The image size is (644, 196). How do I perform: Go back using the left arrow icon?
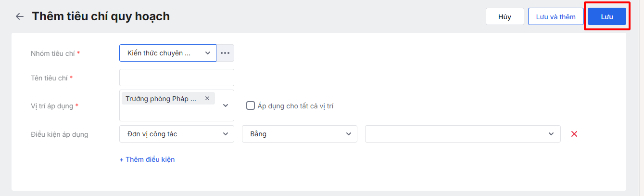[20, 16]
